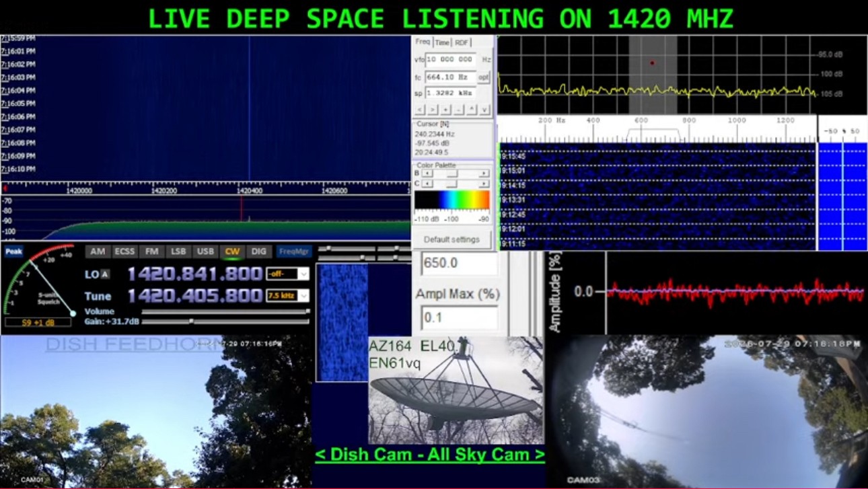Viewport: 868px width, 489px height.
Task: Click right arrow of the B palette slider
Action: pos(484,174)
